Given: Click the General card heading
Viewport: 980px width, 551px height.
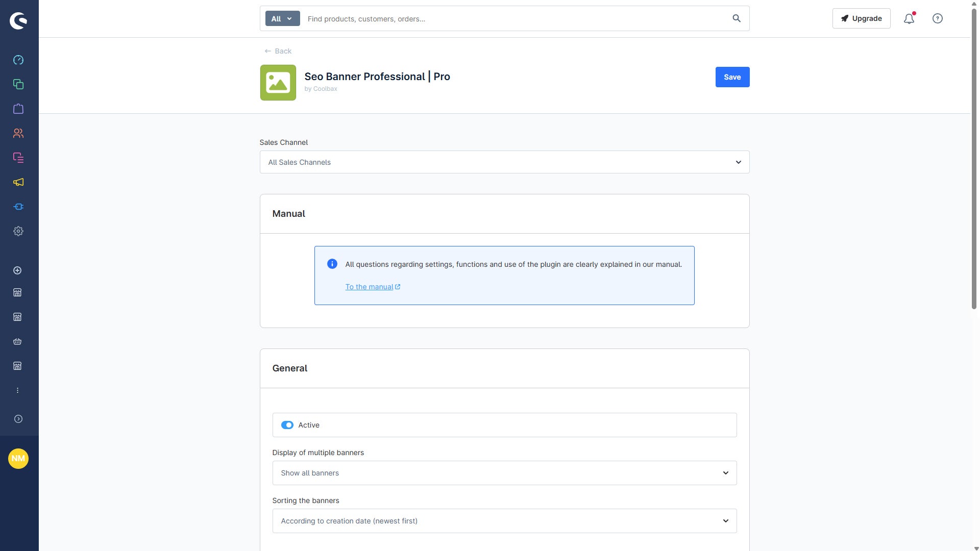Looking at the screenshot, I should click(290, 368).
